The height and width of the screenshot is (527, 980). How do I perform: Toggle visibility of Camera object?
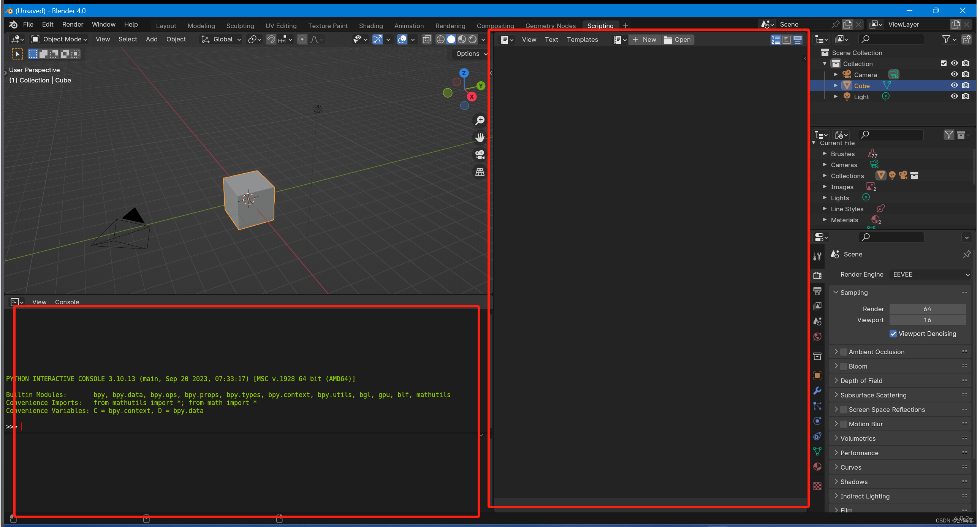[x=954, y=74]
